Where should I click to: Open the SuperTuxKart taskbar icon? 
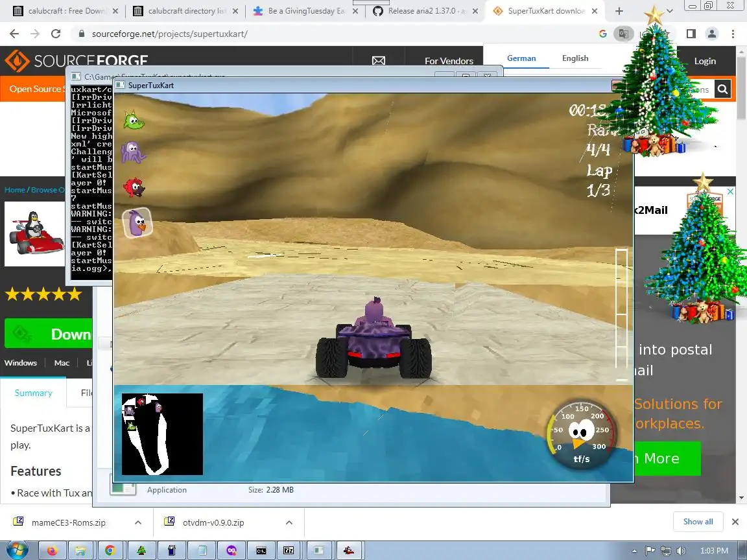[x=349, y=550]
